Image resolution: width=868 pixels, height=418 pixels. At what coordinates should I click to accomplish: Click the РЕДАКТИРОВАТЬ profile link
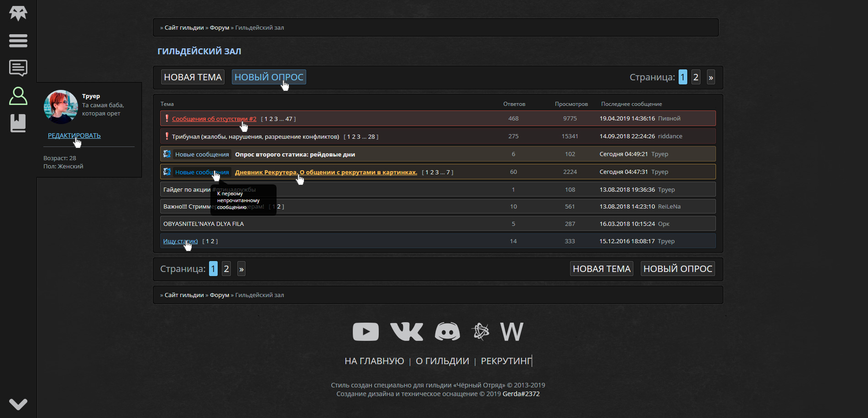click(x=74, y=136)
